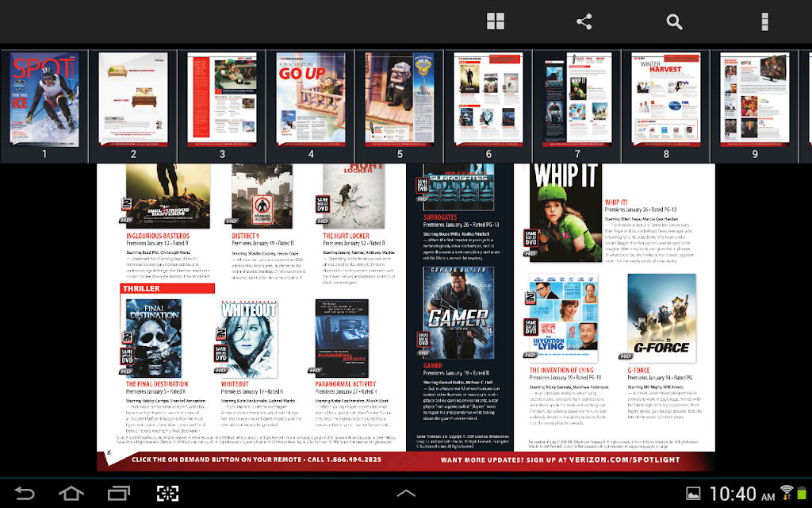Image resolution: width=812 pixels, height=508 pixels.
Task: Tap THE HURT LOCKER title text
Action: [x=346, y=236]
